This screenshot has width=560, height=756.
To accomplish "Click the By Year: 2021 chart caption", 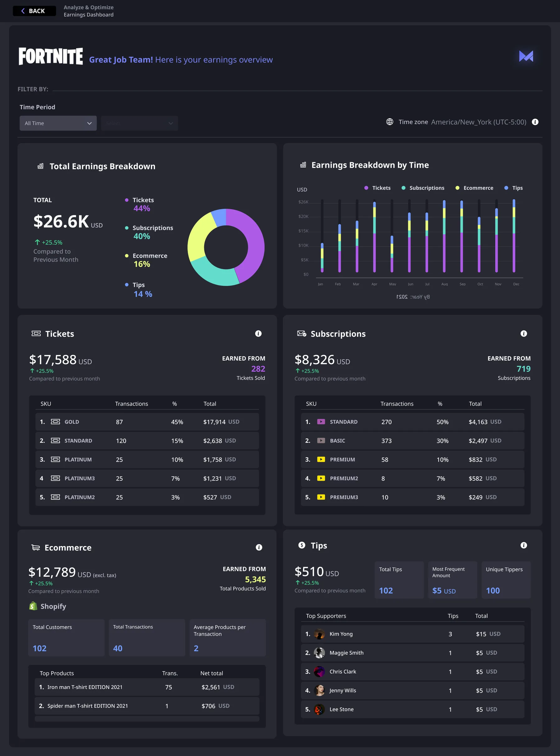I will coord(413,297).
